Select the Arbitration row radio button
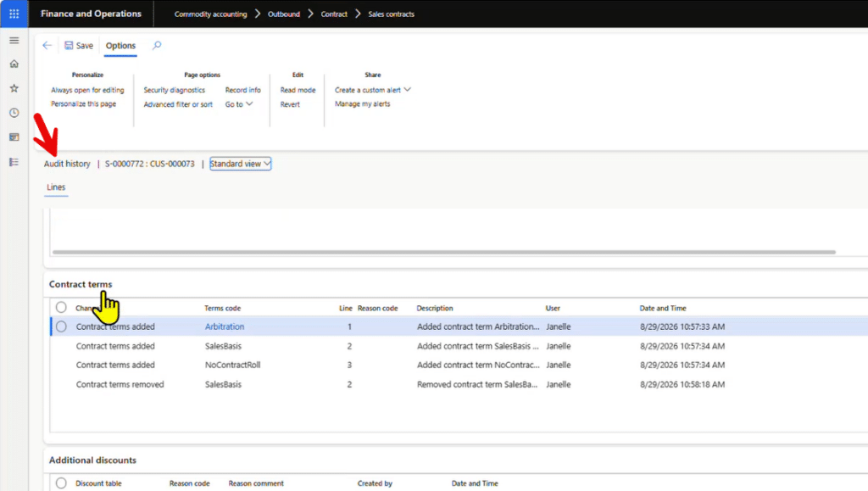Image resolution: width=868 pixels, height=491 pixels. coord(61,326)
